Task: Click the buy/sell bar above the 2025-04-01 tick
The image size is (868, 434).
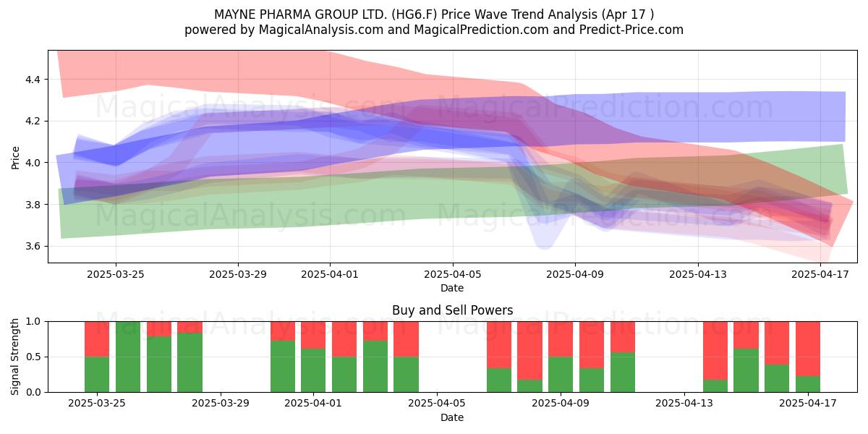Action: (313, 357)
